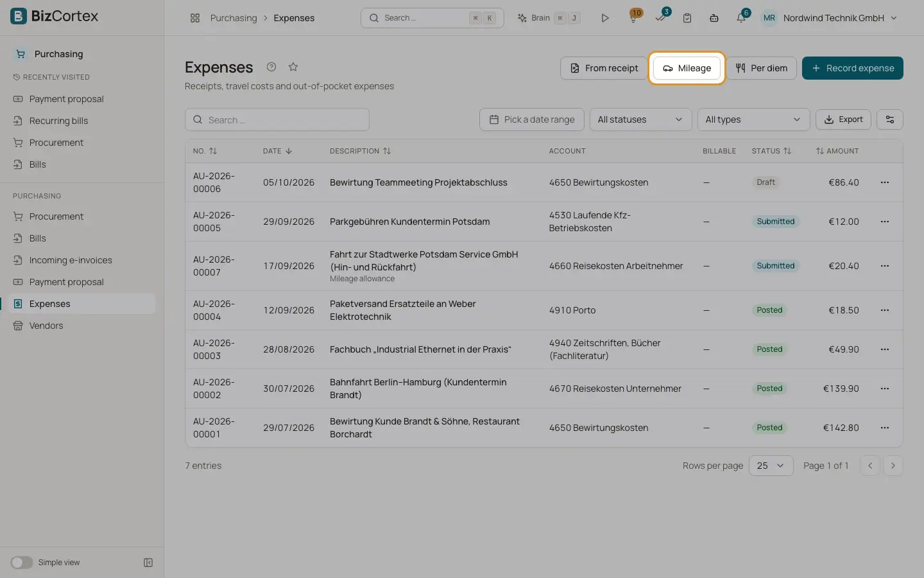The width and height of the screenshot is (924, 578).
Task: Toggle the Simple view switch
Action: [x=21, y=563]
